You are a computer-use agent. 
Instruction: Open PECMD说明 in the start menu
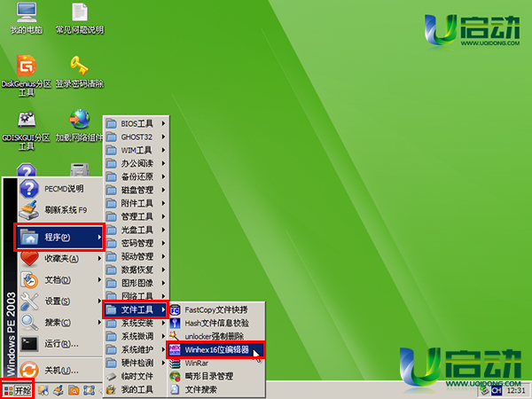click(x=60, y=189)
